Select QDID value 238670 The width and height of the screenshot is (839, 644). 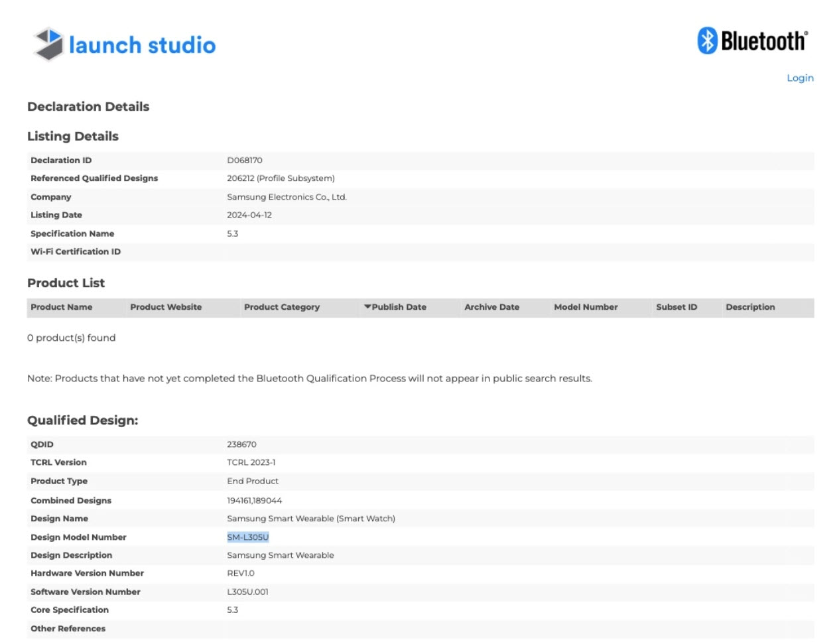(x=241, y=444)
